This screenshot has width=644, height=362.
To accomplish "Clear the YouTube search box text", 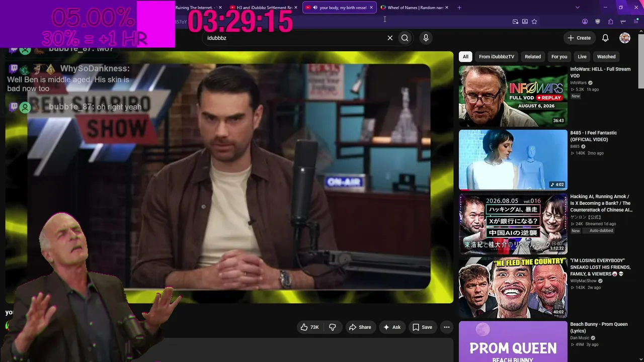I will [x=390, y=38].
